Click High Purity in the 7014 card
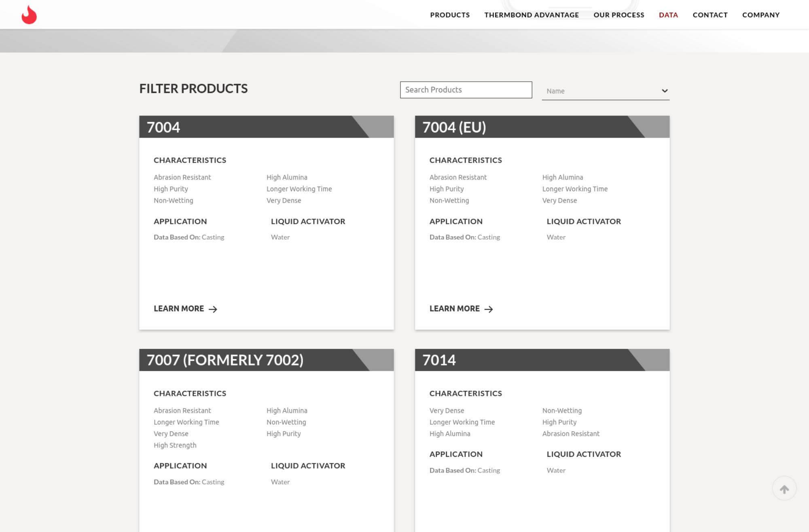The width and height of the screenshot is (809, 532). tap(559, 422)
